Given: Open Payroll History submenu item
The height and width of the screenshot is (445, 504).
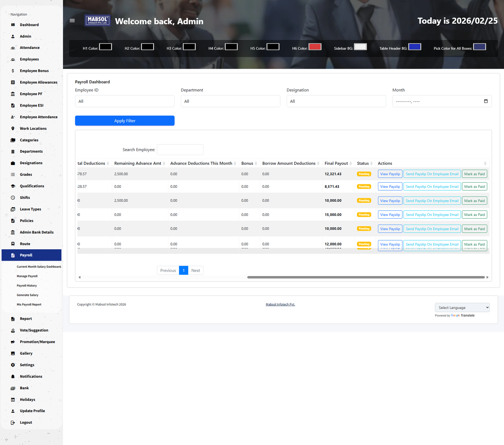Looking at the screenshot, I should [x=27, y=286].
